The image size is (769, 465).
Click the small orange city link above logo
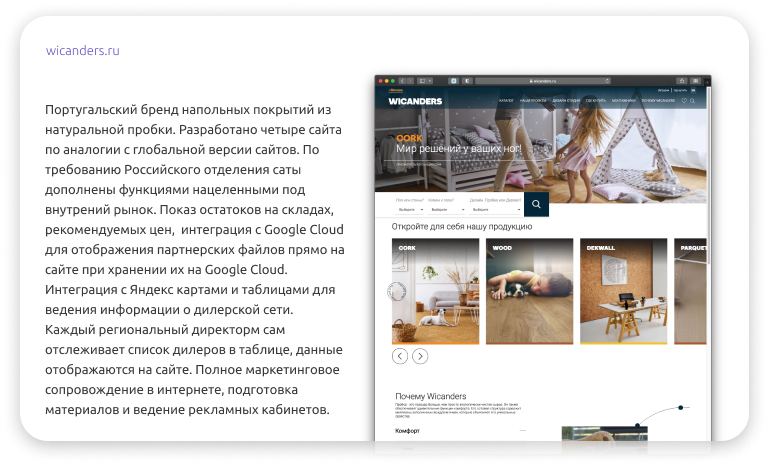tap(396, 90)
